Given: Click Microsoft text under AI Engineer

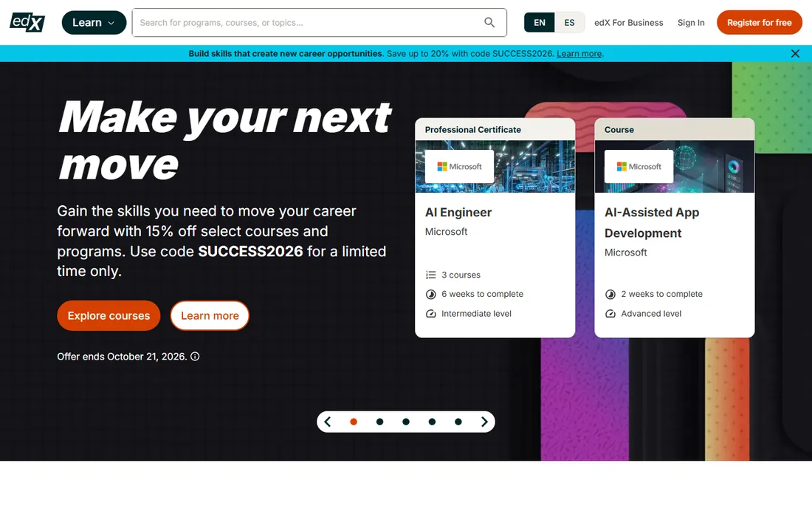Looking at the screenshot, I should [446, 231].
